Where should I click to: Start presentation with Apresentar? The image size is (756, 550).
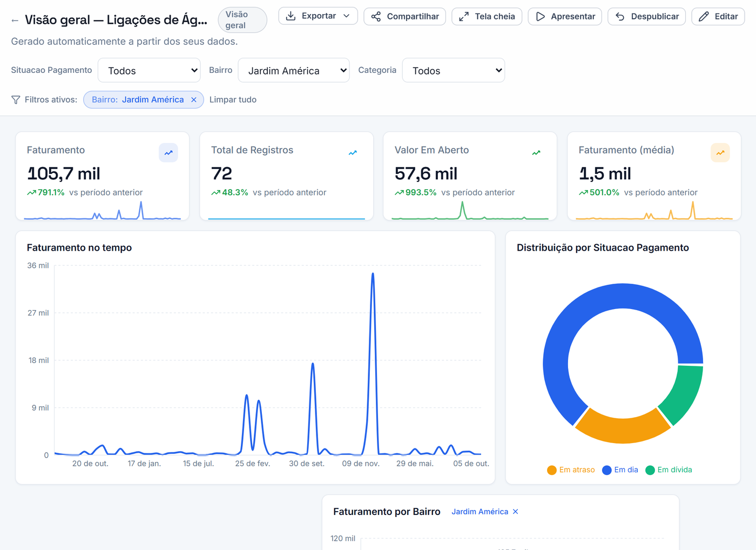tap(565, 16)
